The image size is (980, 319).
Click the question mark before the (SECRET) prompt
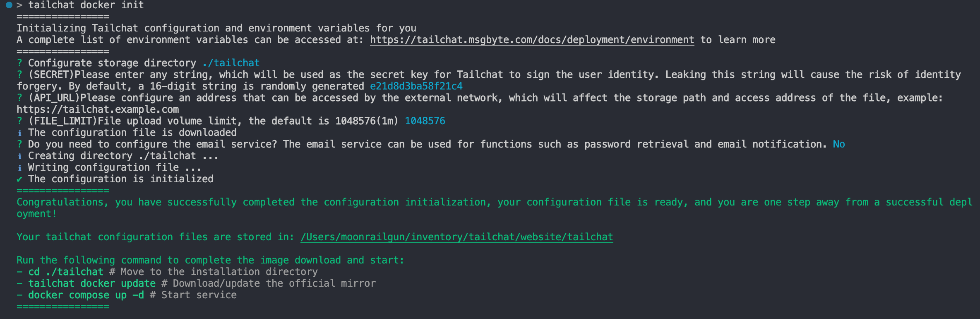pyautogui.click(x=19, y=75)
